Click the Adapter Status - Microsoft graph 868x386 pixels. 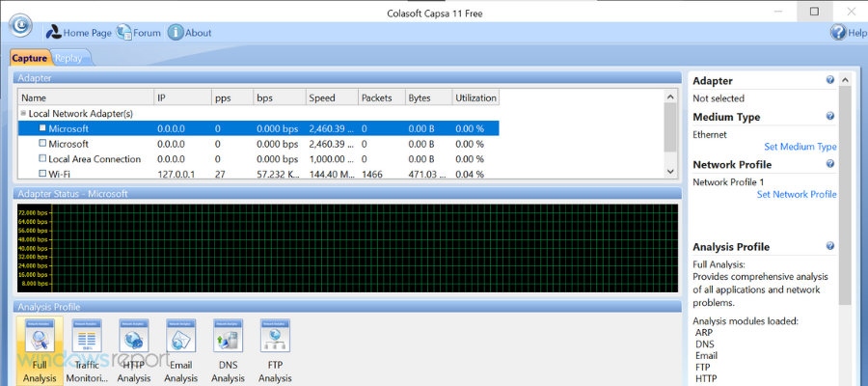coord(347,248)
